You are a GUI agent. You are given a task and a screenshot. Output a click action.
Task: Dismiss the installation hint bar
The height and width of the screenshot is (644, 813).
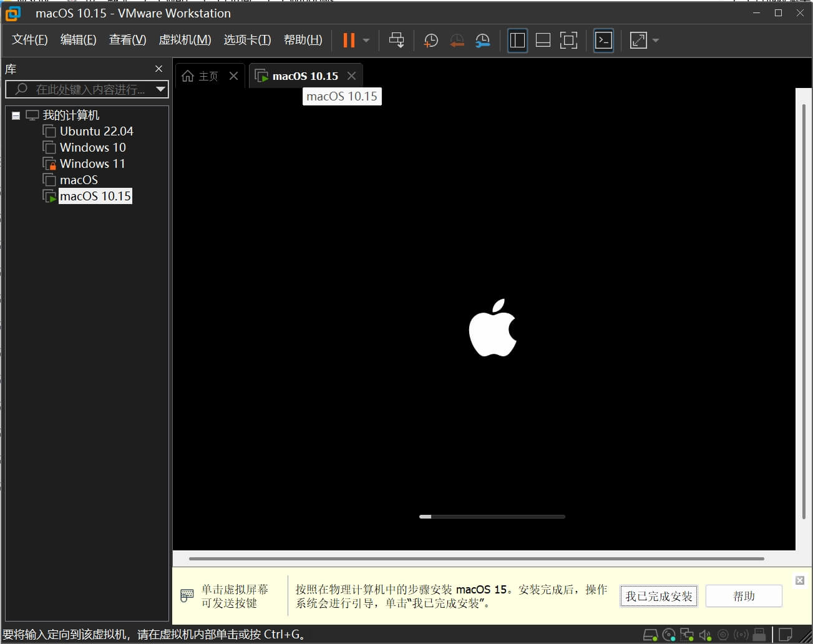click(x=799, y=580)
